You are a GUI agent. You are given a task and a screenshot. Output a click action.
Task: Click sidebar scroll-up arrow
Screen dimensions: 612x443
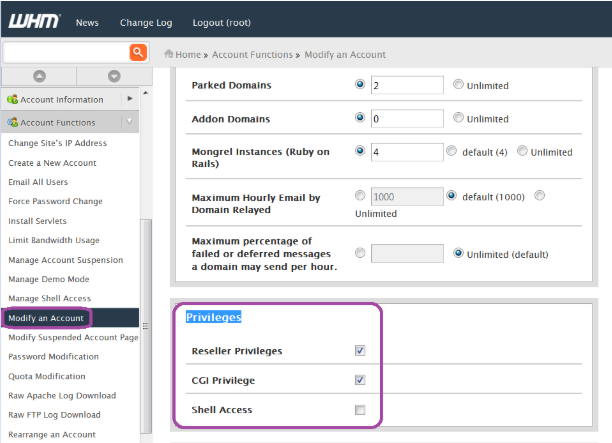(x=146, y=93)
